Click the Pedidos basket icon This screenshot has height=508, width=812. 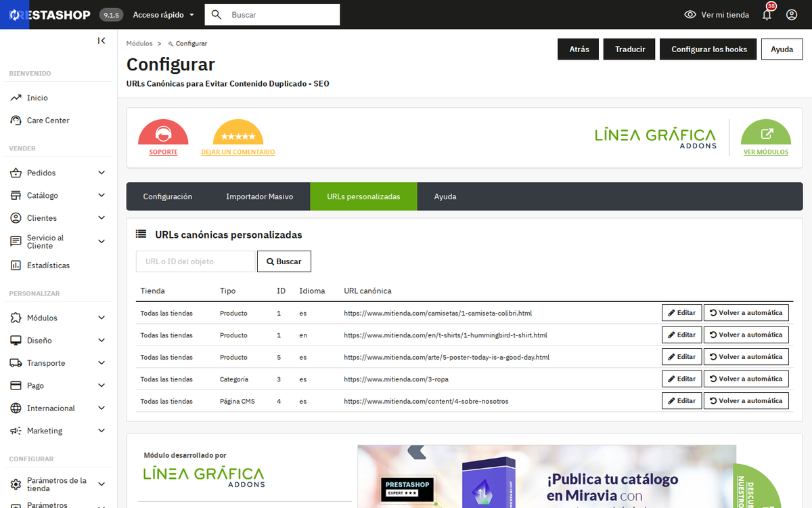point(16,173)
